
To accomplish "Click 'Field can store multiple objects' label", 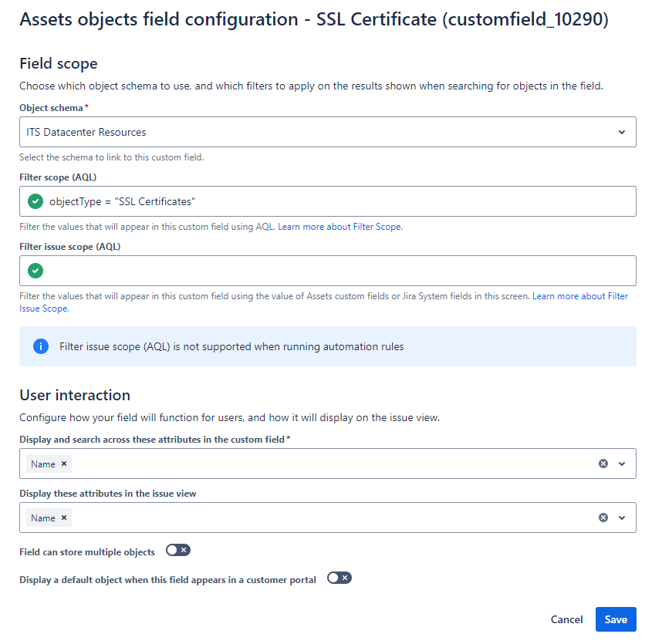I will [x=87, y=552].
